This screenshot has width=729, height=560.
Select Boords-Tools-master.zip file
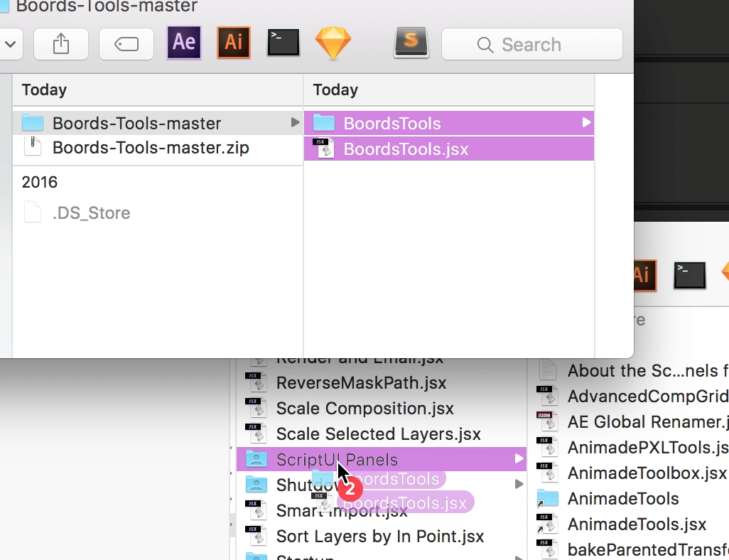(x=158, y=148)
